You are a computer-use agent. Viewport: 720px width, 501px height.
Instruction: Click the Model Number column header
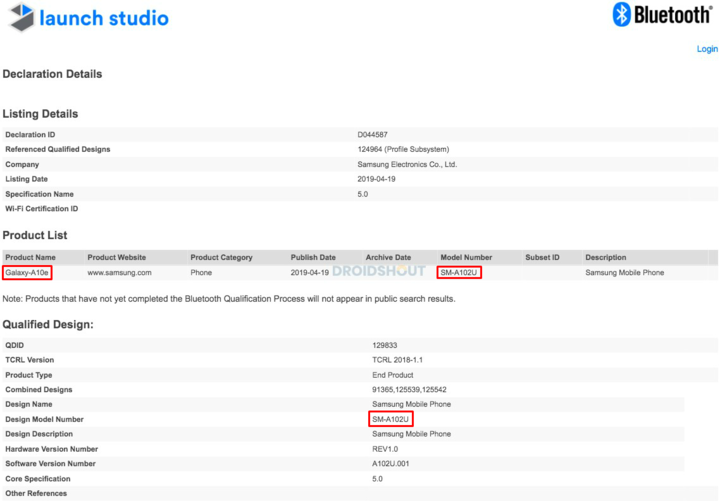466,257
